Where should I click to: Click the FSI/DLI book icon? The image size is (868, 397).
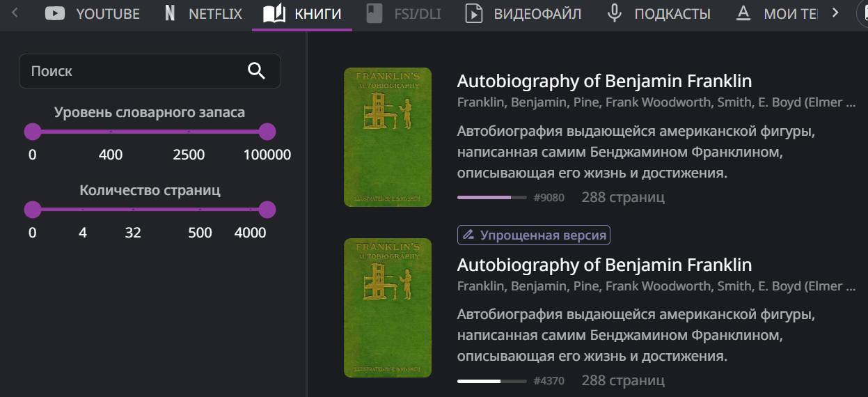(374, 13)
